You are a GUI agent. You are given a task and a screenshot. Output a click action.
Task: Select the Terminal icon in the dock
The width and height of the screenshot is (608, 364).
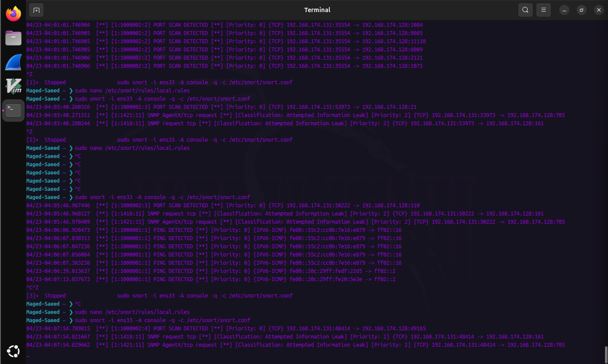13,111
